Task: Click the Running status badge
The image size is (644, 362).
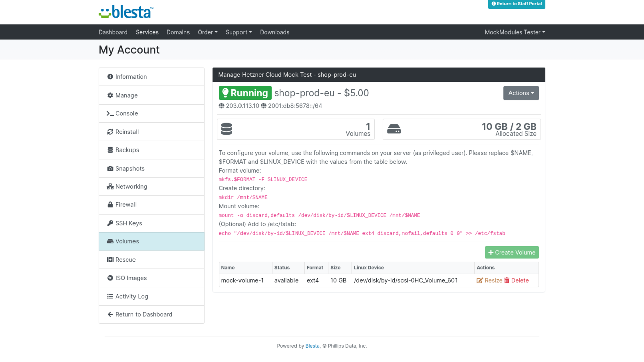Action: point(245,93)
